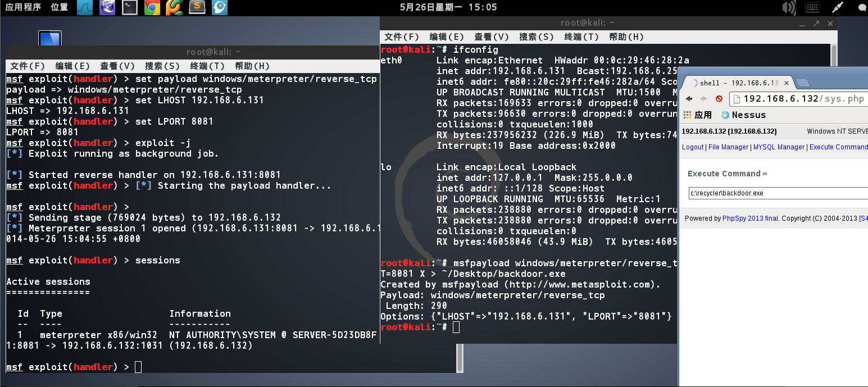
Task: Stop loading the sys.php page
Action: (719, 99)
